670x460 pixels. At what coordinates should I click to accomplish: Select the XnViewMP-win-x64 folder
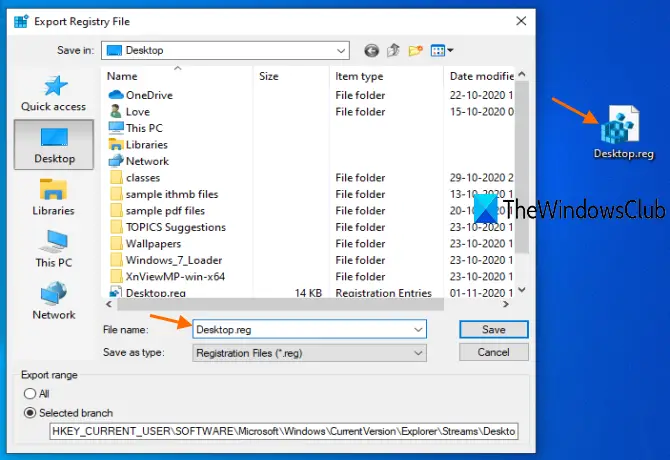pos(167,277)
